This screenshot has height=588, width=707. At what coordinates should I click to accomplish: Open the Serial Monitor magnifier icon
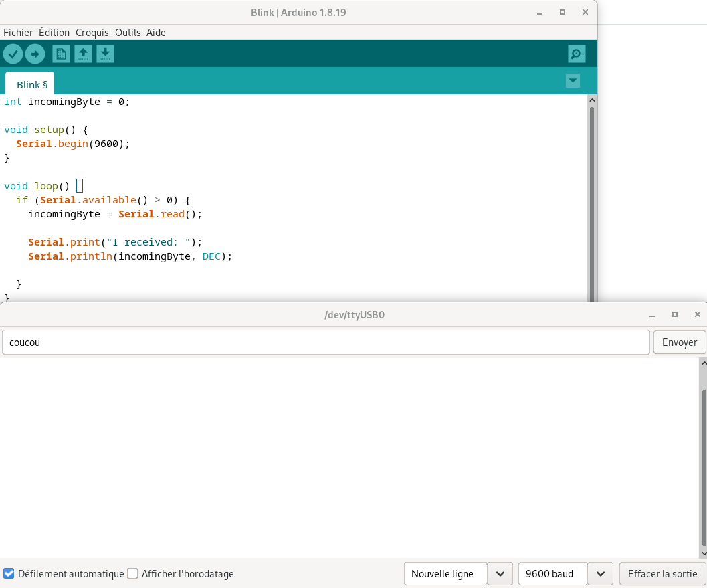(576, 54)
